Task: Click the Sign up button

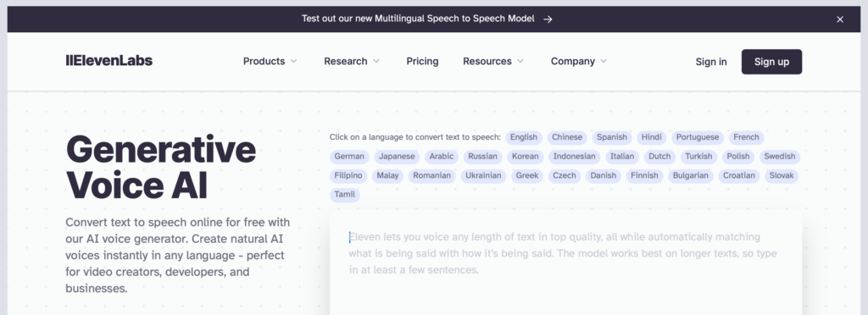Action: 771,62
